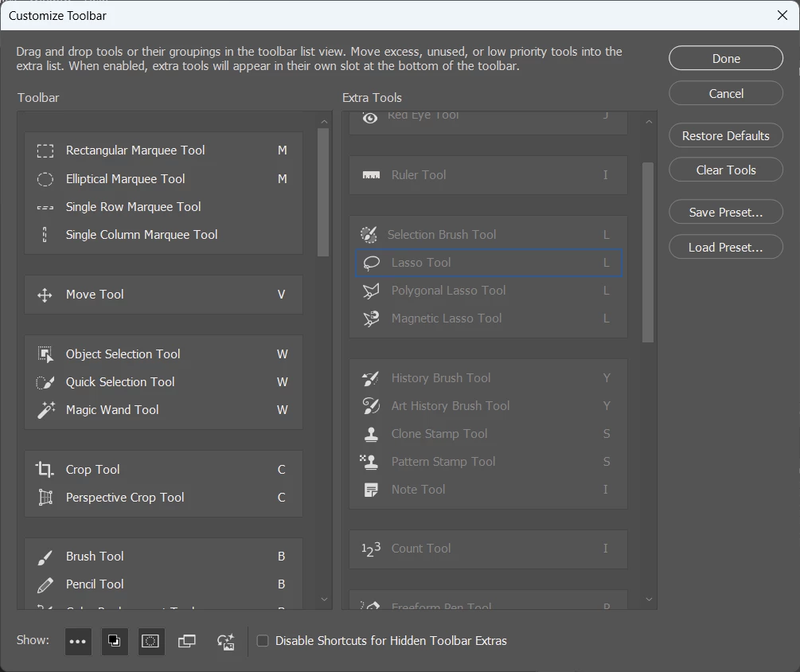The image size is (800, 672).
Task: Select the 'Quick Selection Tool' label
Action: click(120, 382)
